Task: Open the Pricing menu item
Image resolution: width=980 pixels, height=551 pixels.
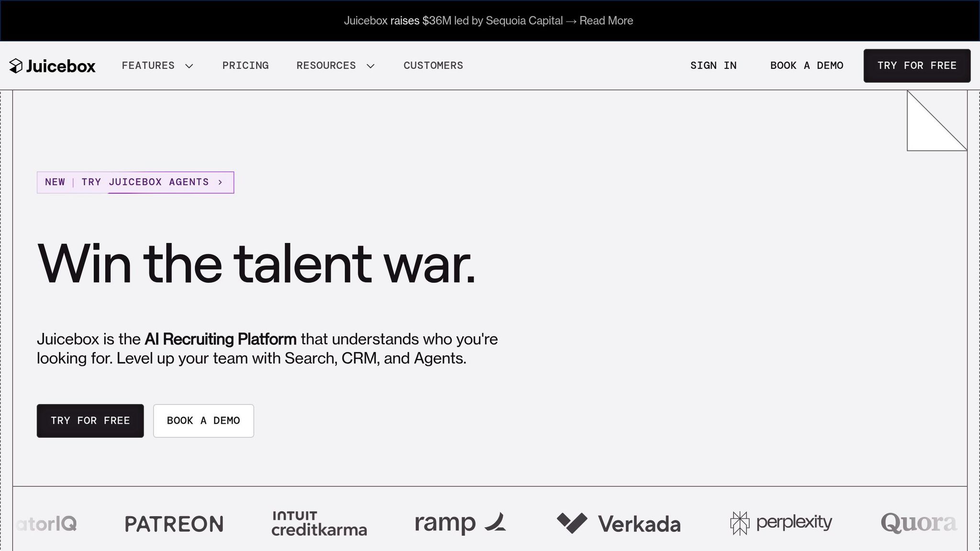Action: tap(245, 66)
